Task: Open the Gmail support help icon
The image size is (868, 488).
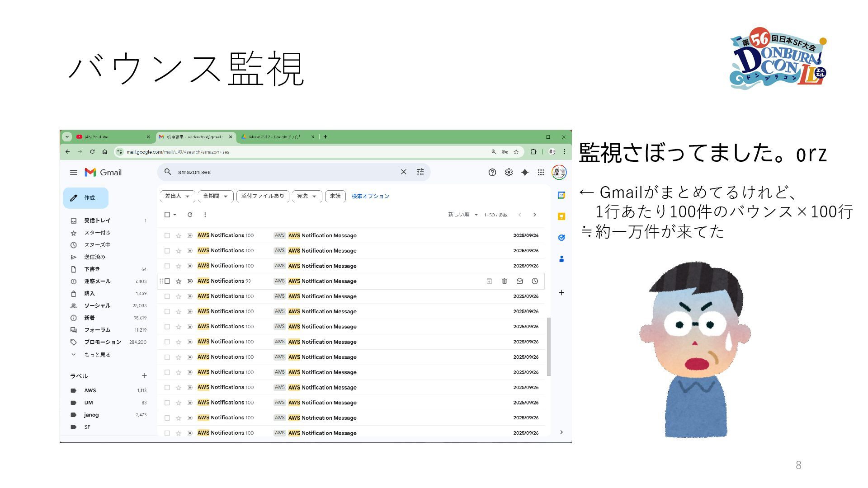Action: (492, 172)
